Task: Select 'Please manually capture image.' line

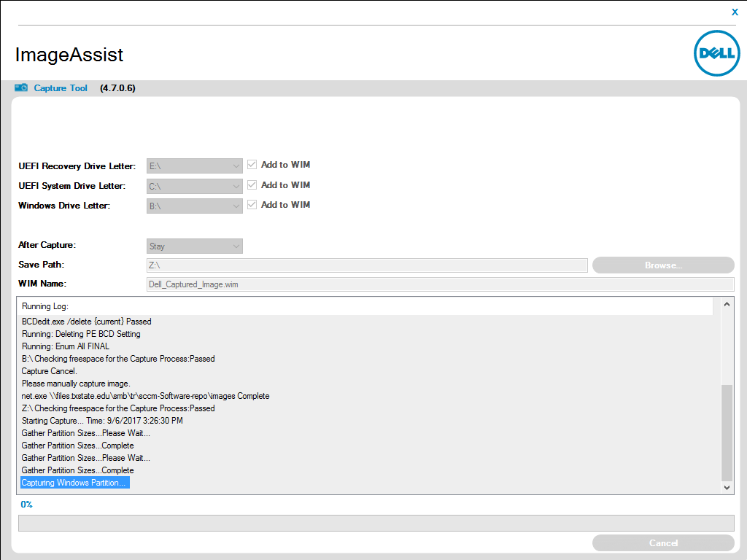Action: click(76, 384)
